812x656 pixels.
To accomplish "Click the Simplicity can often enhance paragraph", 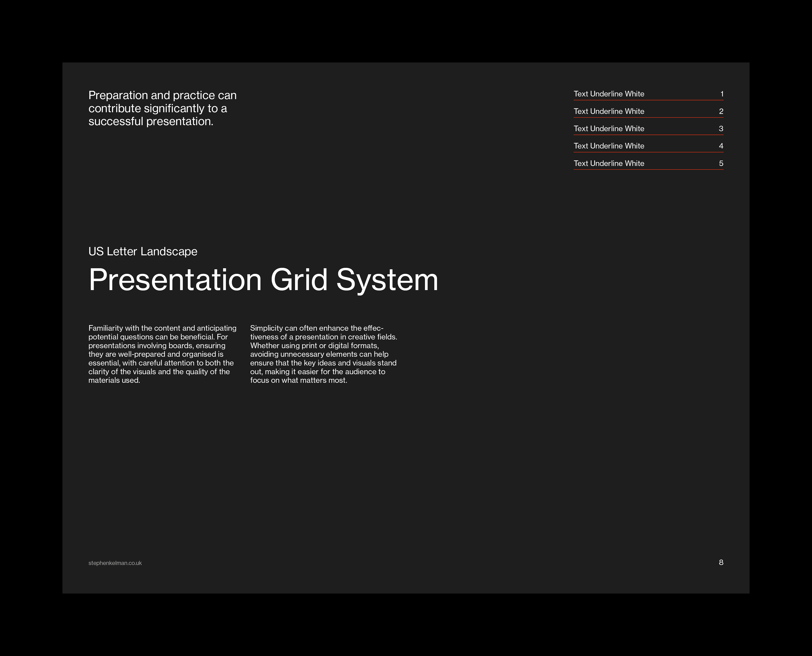I will (324, 354).
